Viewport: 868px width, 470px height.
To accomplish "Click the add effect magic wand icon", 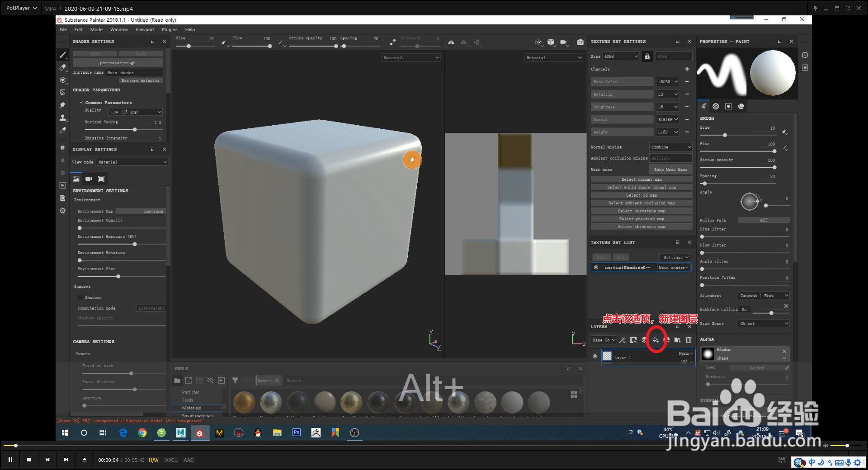I will (623, 340).
